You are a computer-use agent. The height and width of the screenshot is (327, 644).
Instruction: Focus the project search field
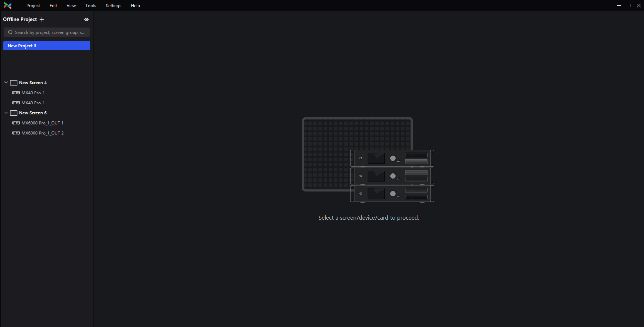click(x=47, y=32)
